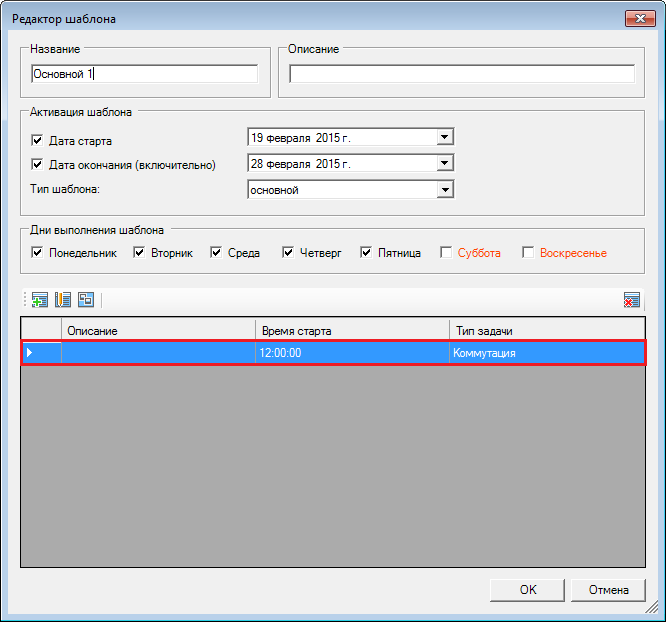666x622 pixels.
Task: Click the Описание column header in the table
Action: [158, 331]
